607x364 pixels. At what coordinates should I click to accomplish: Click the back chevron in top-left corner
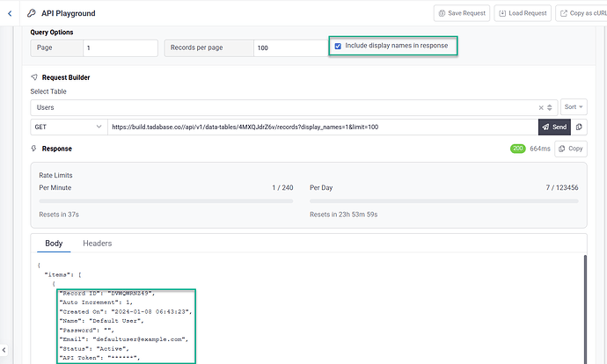point(10,13)
